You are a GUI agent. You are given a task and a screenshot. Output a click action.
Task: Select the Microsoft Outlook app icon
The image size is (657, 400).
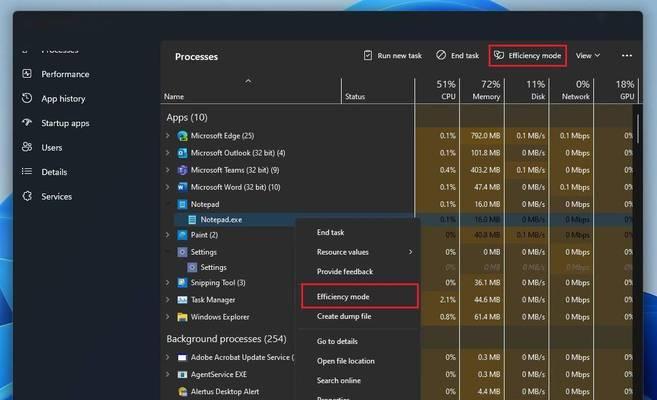pos(182,153)
